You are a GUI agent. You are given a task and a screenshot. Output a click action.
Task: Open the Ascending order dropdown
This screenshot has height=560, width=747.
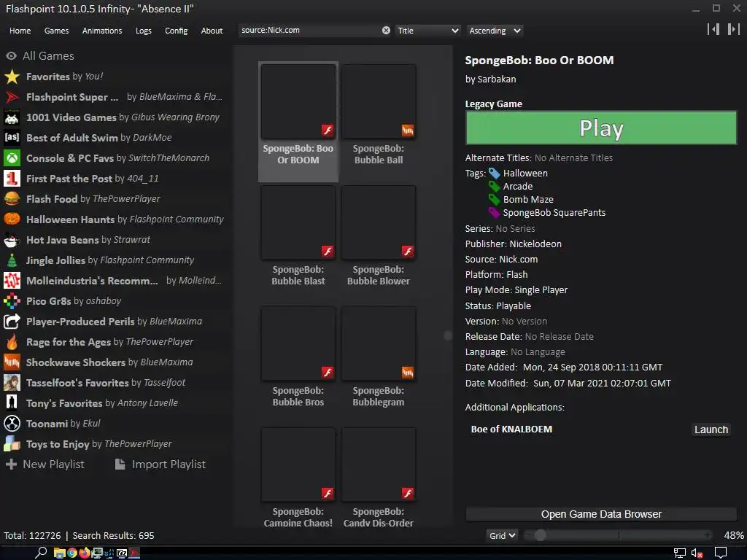pyautogui.click(x=495, y=31)
